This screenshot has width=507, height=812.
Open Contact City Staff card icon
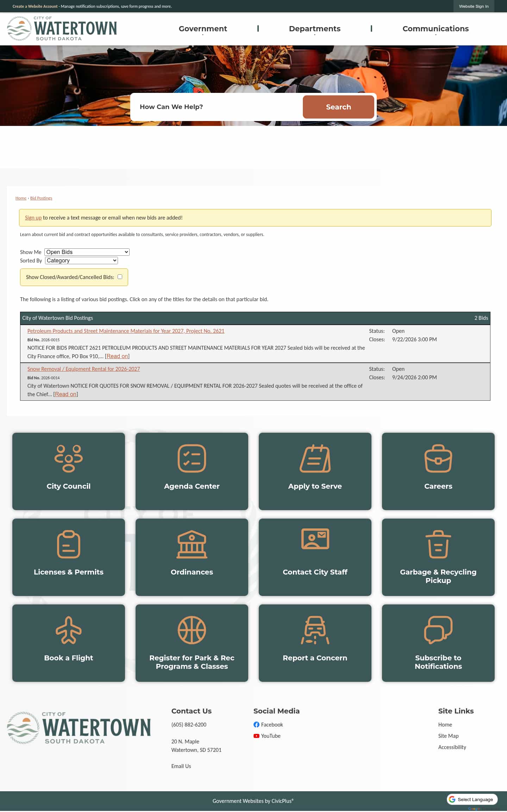315,539
